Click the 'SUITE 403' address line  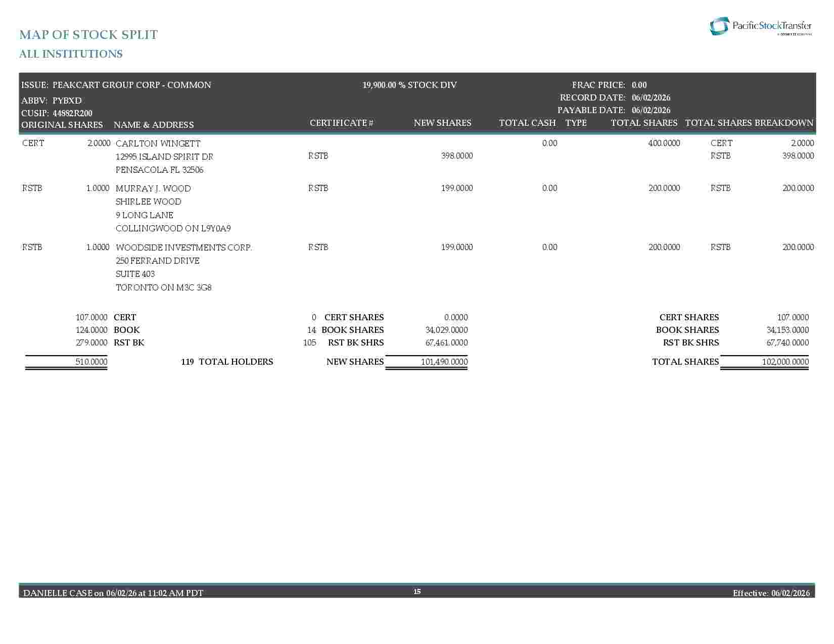click(x=135, y=274)
